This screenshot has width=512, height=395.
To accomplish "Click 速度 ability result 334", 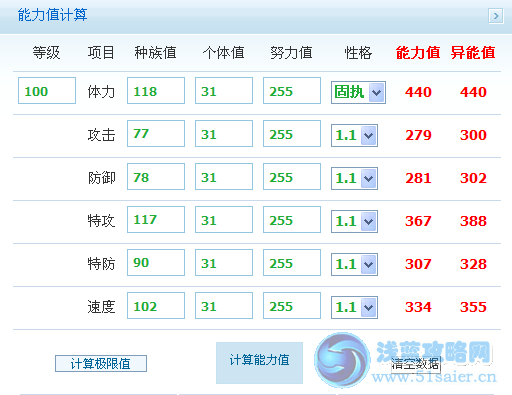I will pyautogui.click(x=418, y=307).
